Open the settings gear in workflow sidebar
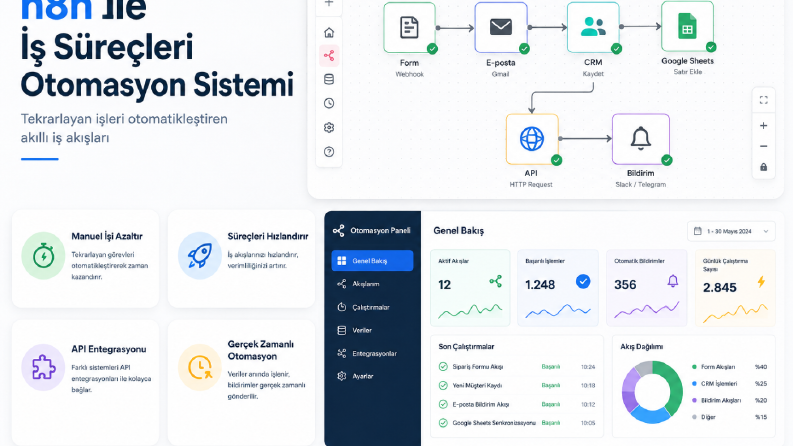This screenshot has width=793, height=446. tap(329, 127)
